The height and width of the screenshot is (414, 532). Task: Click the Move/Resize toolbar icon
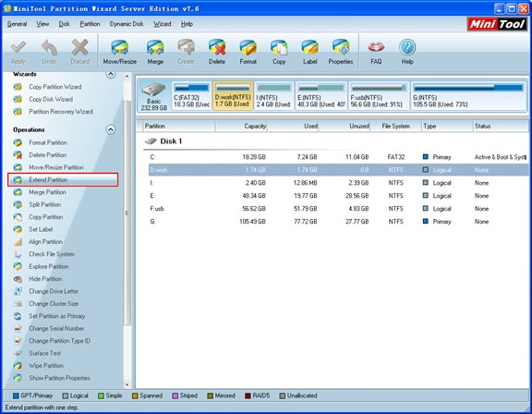point(120,52)
